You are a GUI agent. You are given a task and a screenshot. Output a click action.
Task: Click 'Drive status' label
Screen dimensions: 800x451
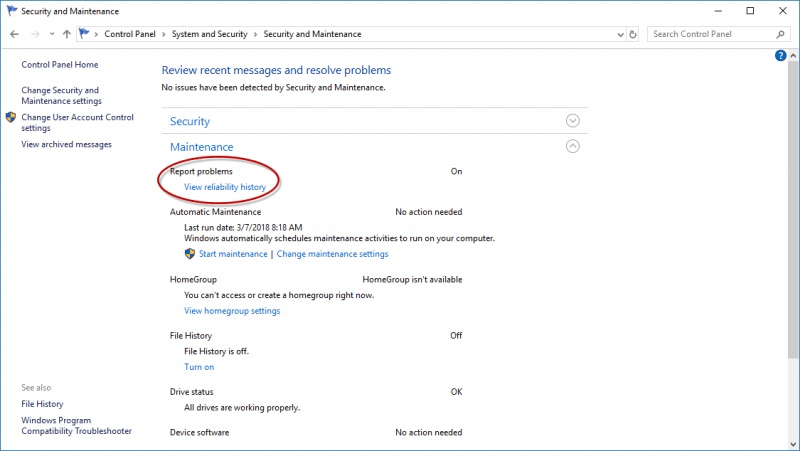coord(191,392)
